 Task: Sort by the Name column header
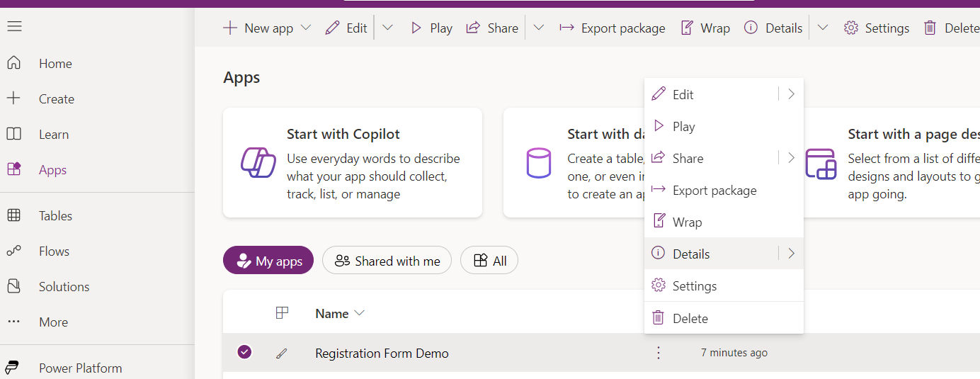point(339,313)
